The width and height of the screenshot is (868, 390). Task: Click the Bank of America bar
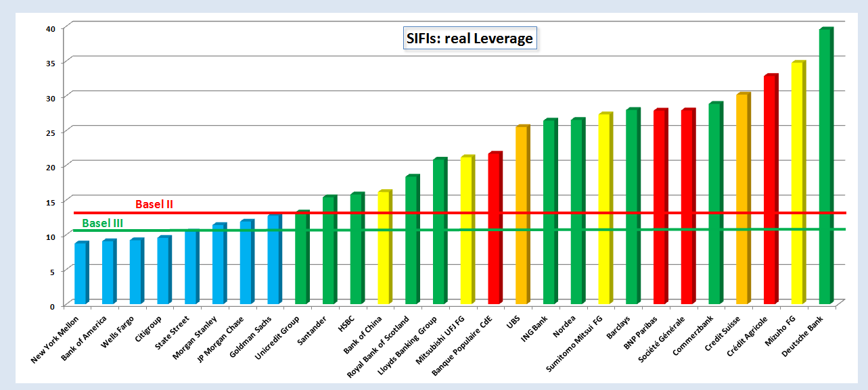pos(110,272)
